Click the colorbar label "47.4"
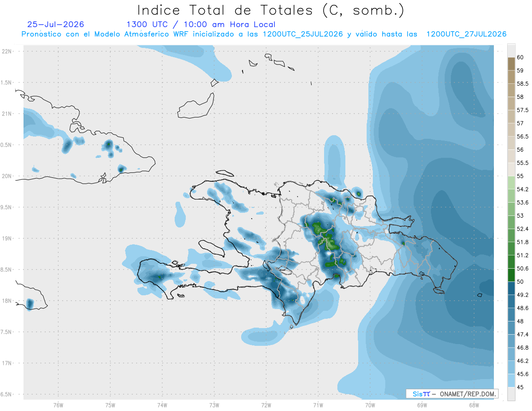532x411 pixels. [x=523, y=334]
